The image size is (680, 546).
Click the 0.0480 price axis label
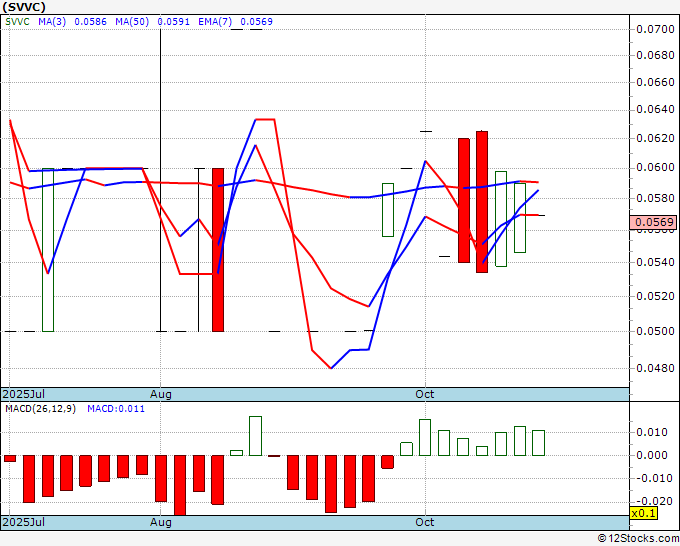tap(655, 369)
